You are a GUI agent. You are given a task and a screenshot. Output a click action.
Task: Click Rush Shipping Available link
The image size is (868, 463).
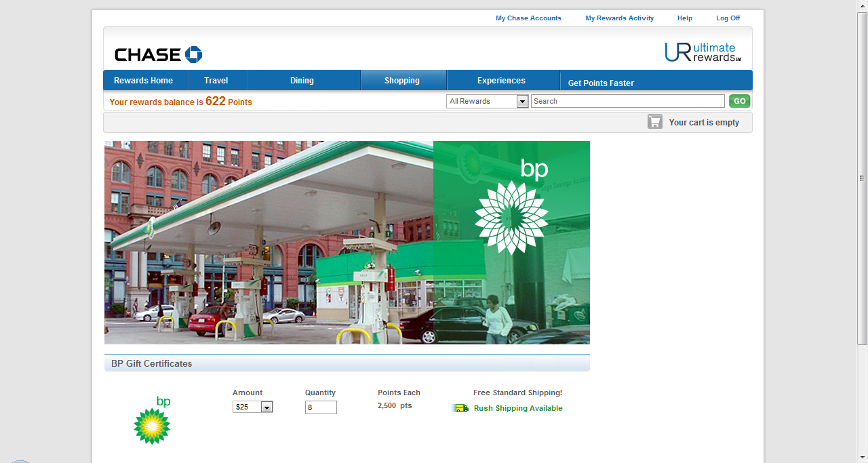(518, 408)
